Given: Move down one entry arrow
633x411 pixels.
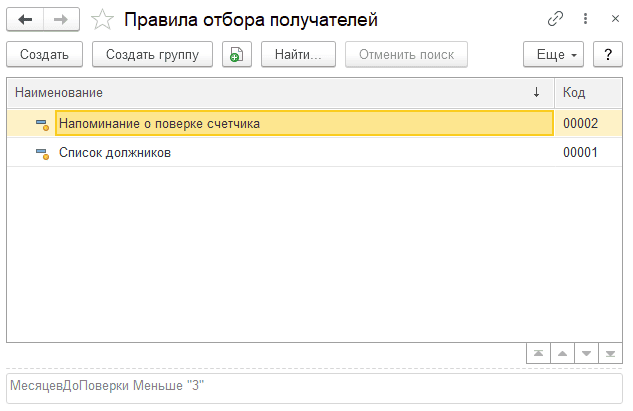Looking at the screenshot, I should click(x=586, y=354).
